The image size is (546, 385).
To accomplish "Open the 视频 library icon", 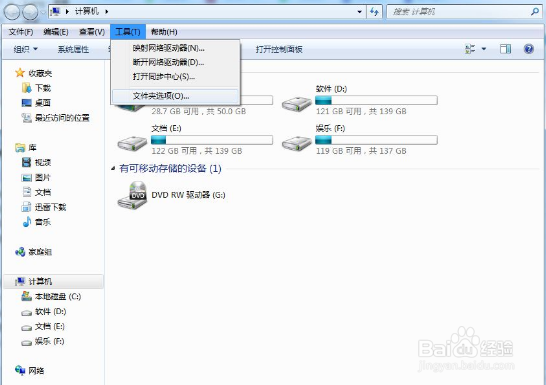I will click(x=26, y=162).
